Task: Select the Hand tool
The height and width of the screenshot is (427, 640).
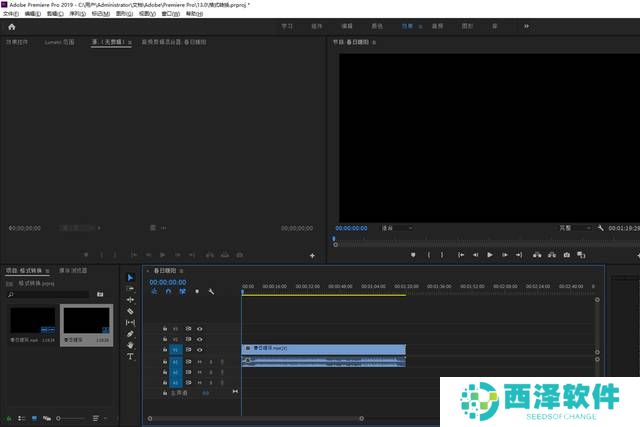Action: (x=130, y=345)
